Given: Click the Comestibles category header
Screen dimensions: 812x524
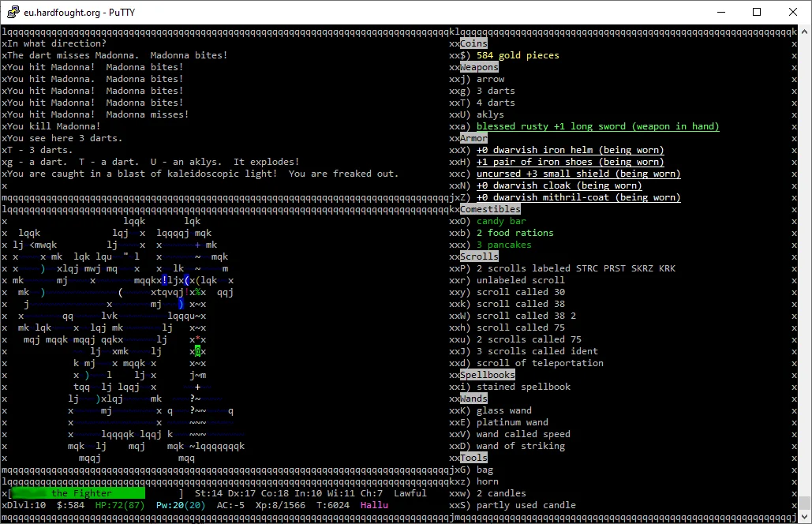Looking at the screenshot, I should coord(490,209).
